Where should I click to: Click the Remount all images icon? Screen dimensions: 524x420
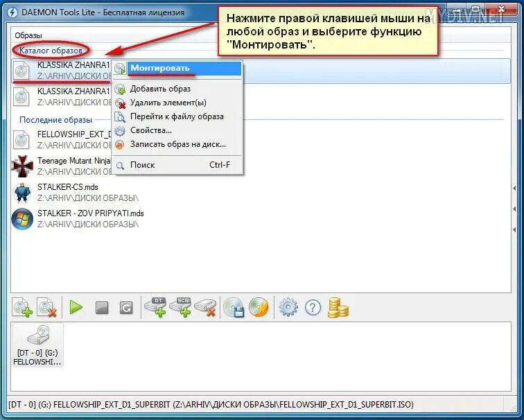pyautogui.click(x=126, y=308)
